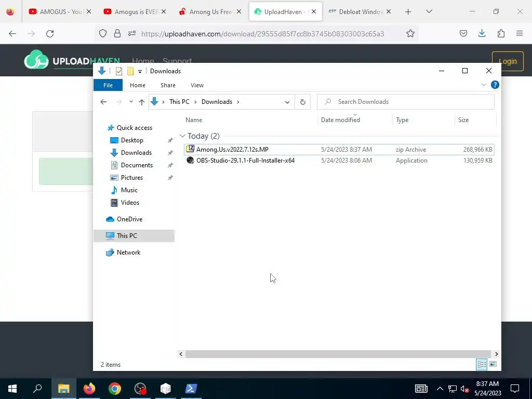Switch to AMOGUS YouTube browser tab

pos(60,11)
